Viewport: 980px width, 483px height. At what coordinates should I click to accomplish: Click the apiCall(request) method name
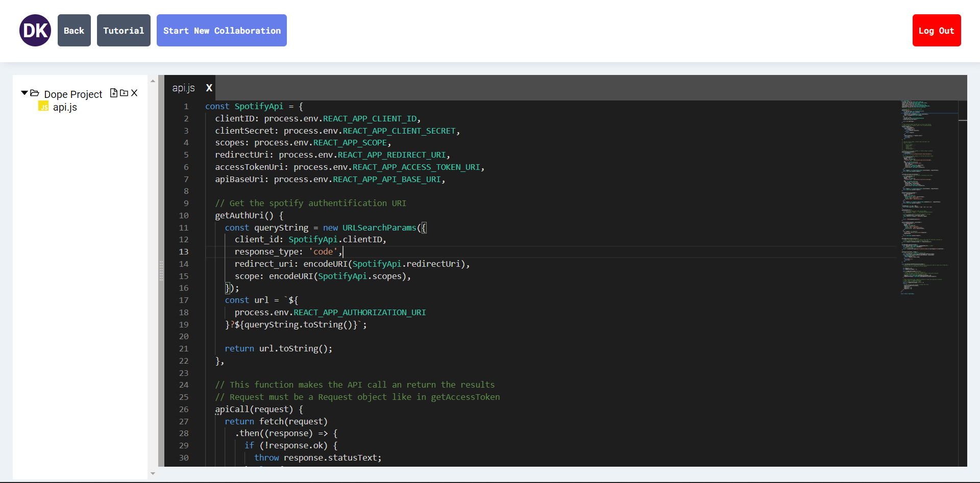coord(254,410)
